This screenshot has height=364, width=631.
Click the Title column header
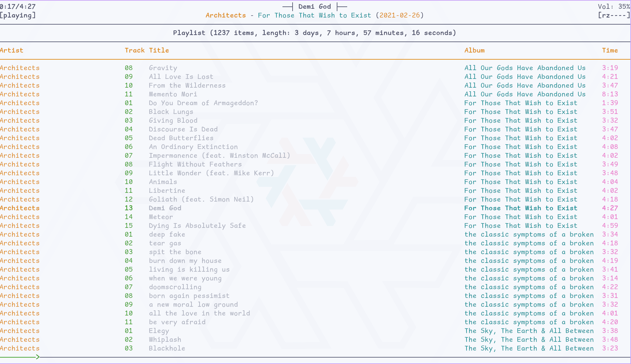point(159,50)
